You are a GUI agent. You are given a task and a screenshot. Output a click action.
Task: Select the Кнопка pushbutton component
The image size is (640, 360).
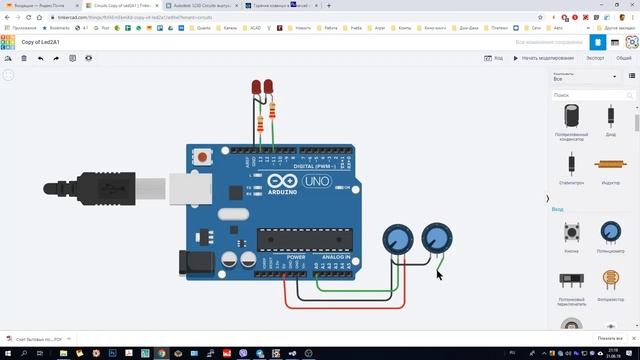(x=571, y=237)
